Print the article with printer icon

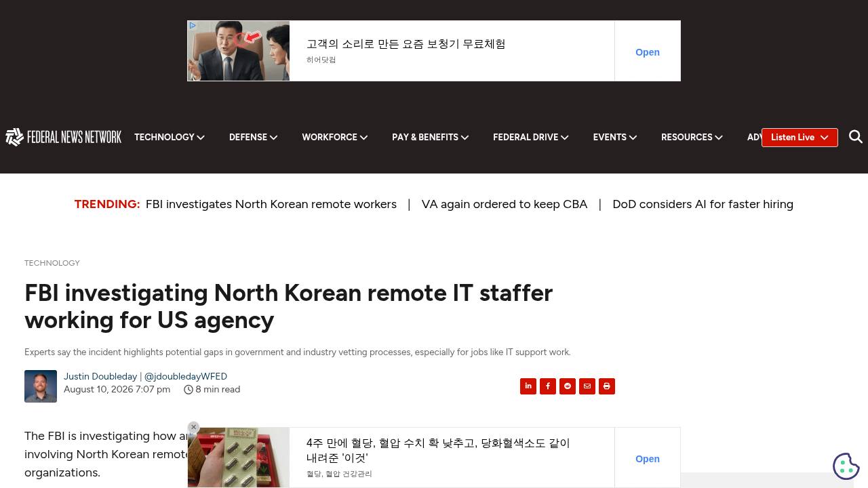(x=607, y=386)
